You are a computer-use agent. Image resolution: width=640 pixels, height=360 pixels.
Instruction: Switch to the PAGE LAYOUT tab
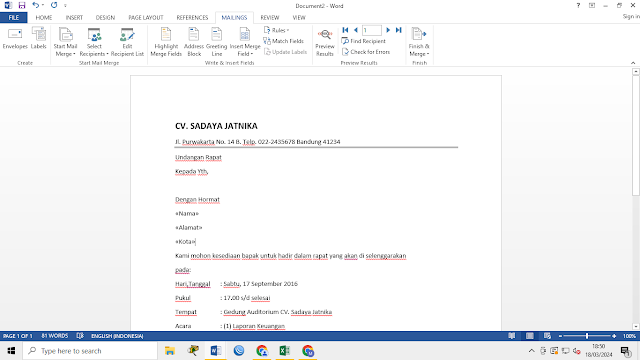coord(146,18)
